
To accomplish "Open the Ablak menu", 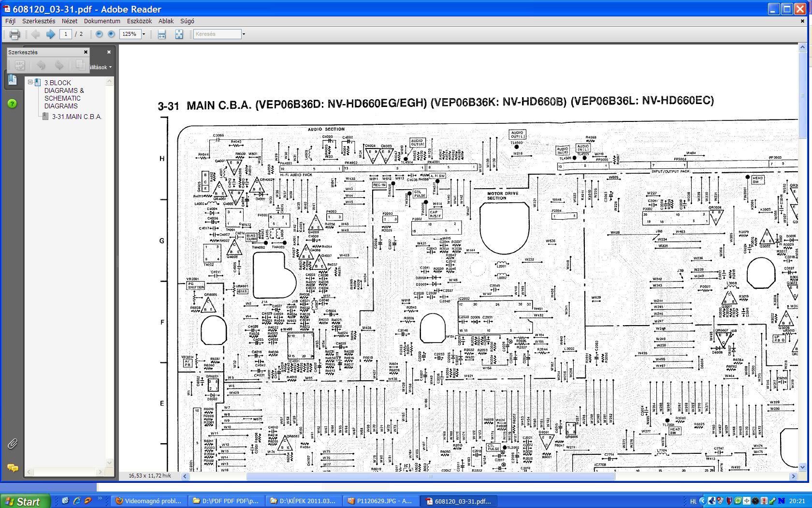I will point(166,21).
